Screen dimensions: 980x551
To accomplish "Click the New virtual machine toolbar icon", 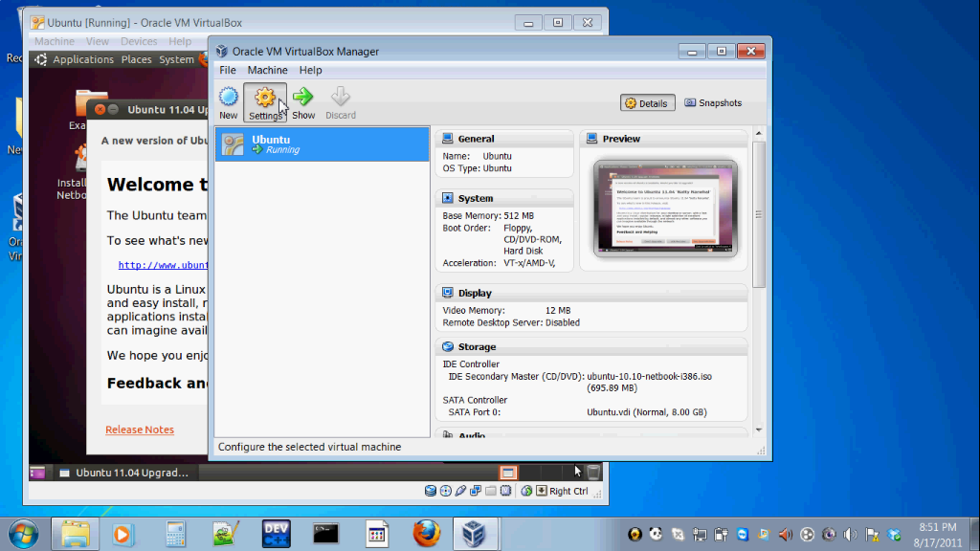I will coord(228,103).
